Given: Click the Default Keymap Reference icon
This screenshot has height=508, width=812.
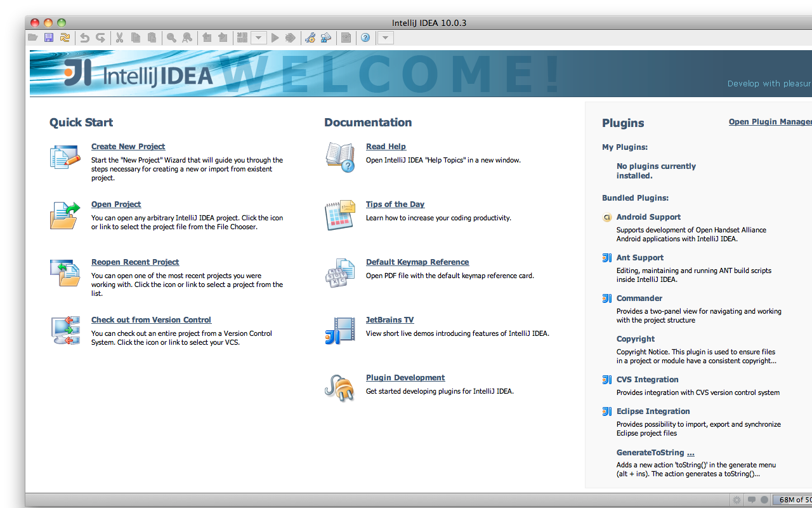Looking at the screenshot, I should (340, 273).
